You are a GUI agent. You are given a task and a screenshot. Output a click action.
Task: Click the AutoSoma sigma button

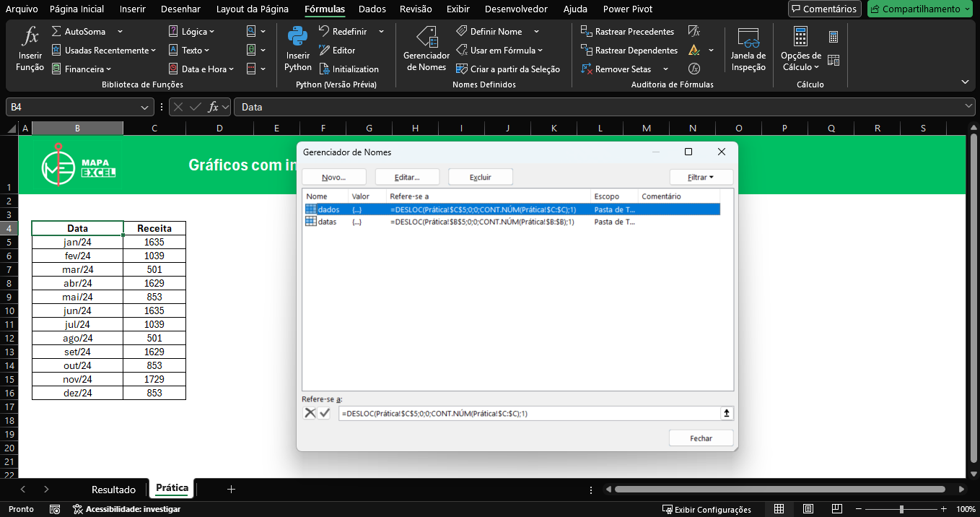click(x=79, y=32)
